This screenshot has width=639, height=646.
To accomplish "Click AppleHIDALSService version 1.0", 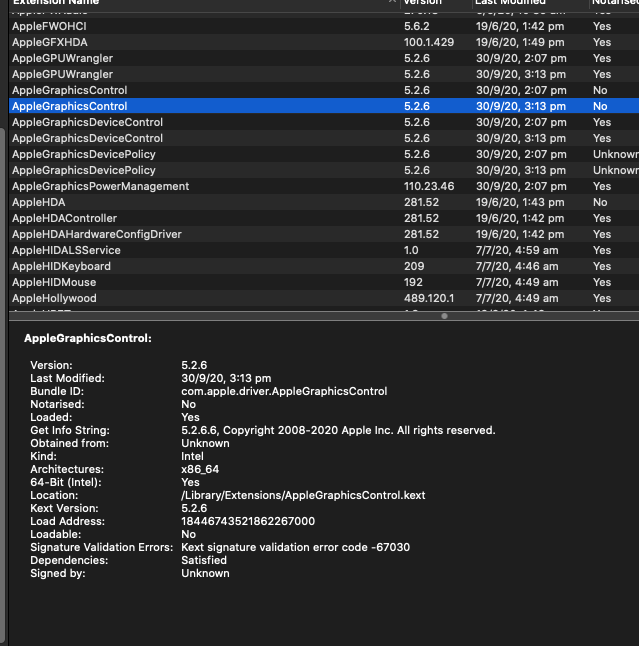I will 411,250.
